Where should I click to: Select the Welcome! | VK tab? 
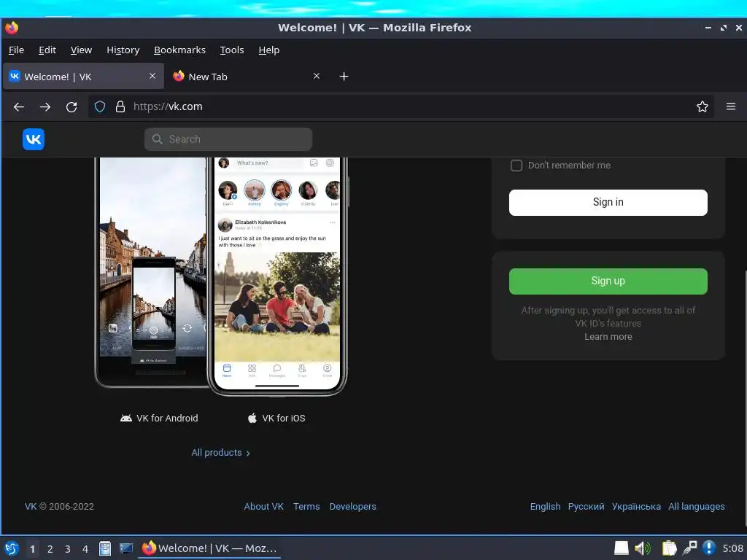(x=83, y=76)
